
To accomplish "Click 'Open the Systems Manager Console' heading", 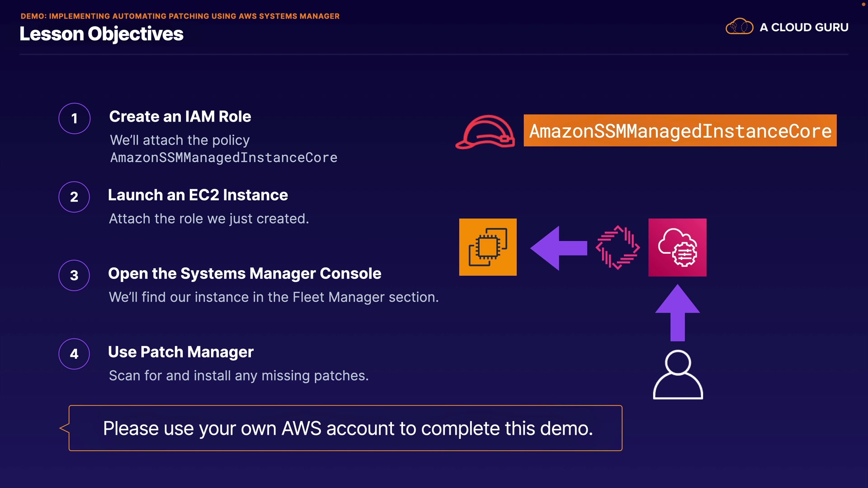I will point(245,273).
